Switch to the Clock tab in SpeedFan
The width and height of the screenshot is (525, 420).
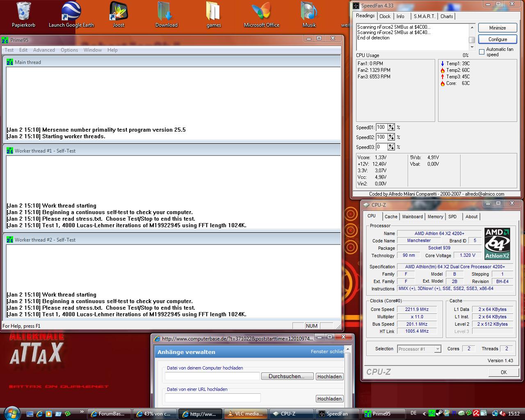(385, 16)
